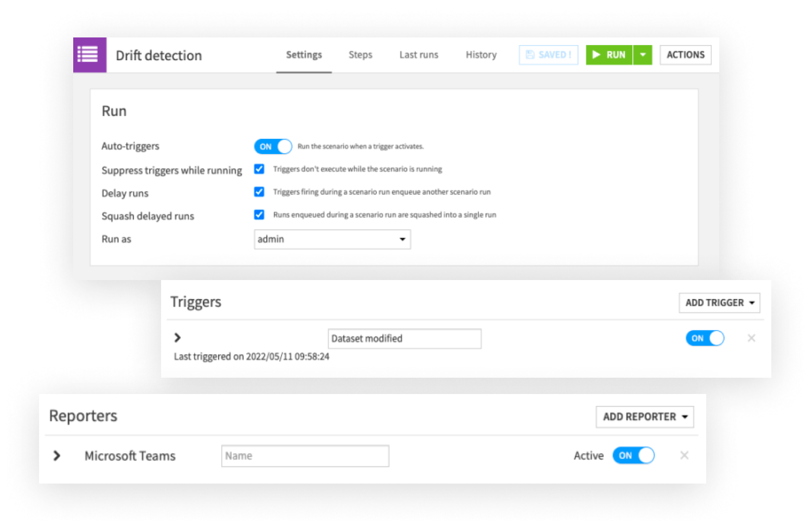
Task: Open the Settings tab
Action: [x=304, y=55]
